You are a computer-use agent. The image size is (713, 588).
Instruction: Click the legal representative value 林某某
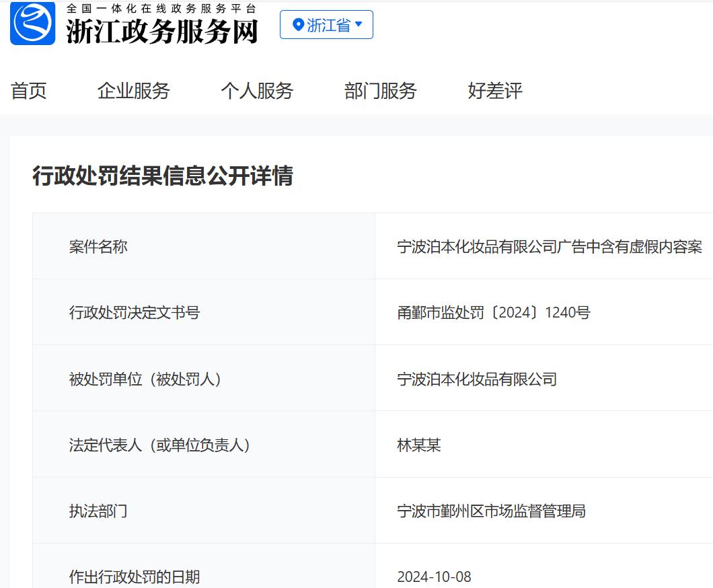tap(419, 445)
